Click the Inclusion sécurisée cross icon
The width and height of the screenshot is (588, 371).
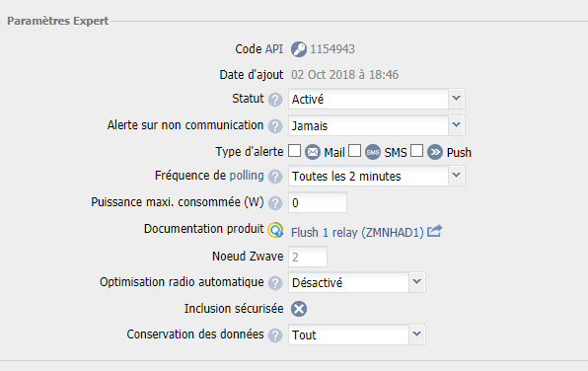[299, 309]
